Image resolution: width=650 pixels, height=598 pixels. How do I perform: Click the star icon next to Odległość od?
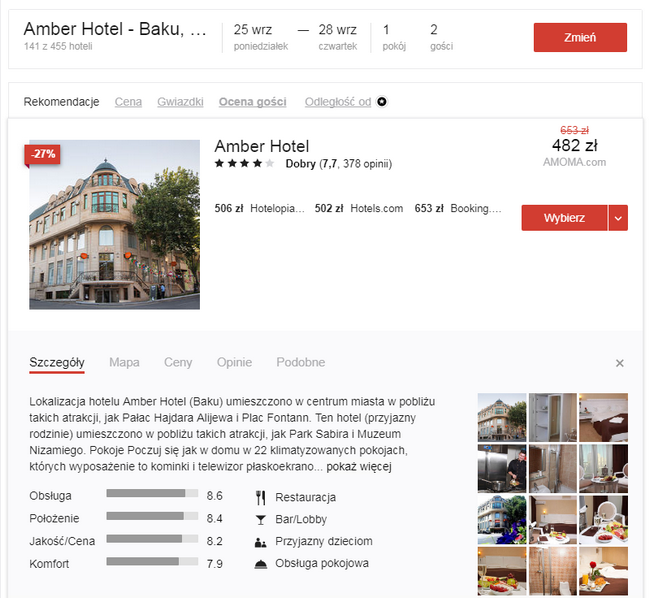pyautogui.click(x=382, y=102)
